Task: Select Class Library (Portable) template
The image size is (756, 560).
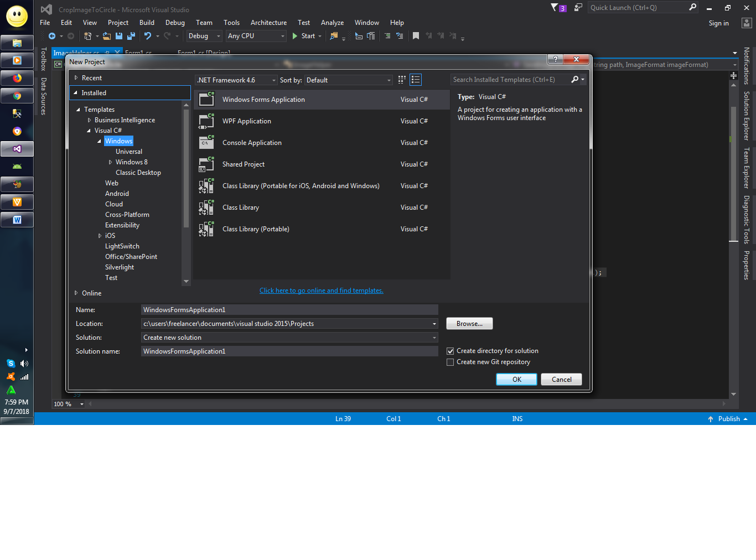Action: [322, 229]
